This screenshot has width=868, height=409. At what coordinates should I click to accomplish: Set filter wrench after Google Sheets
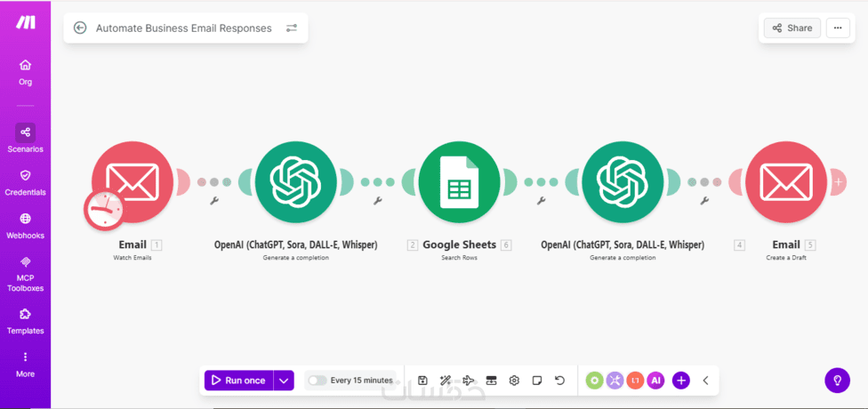[x=542, y=201]
